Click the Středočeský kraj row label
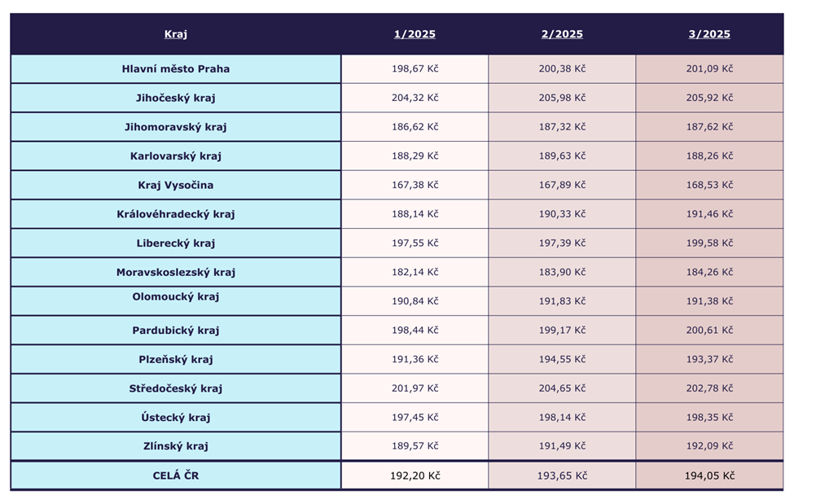This screenshot has height=504, width=816. (176, 388)
